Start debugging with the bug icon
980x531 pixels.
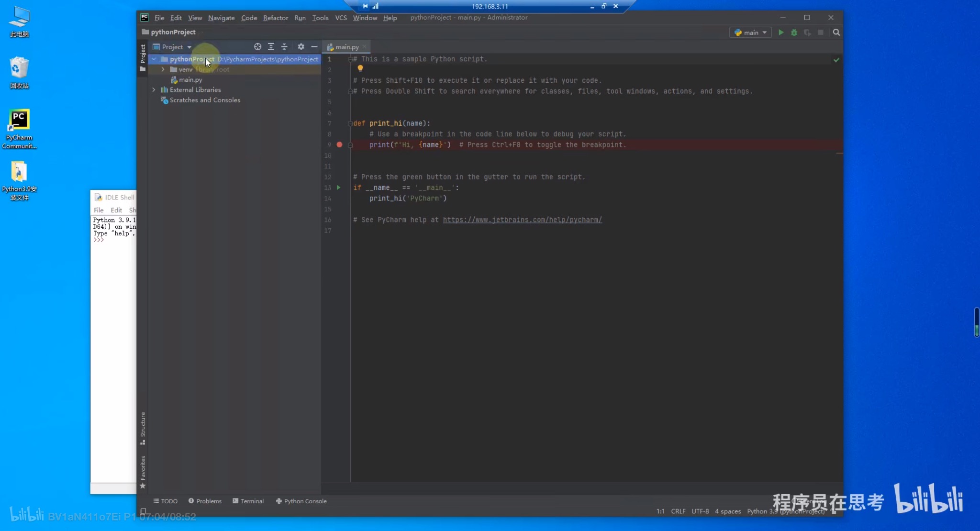click(794, 33)
